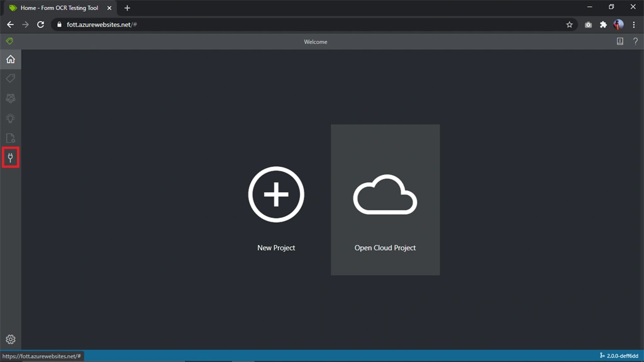Open the browser profile avatar
Screen dimensions: 644x362
tap(619, 25)
